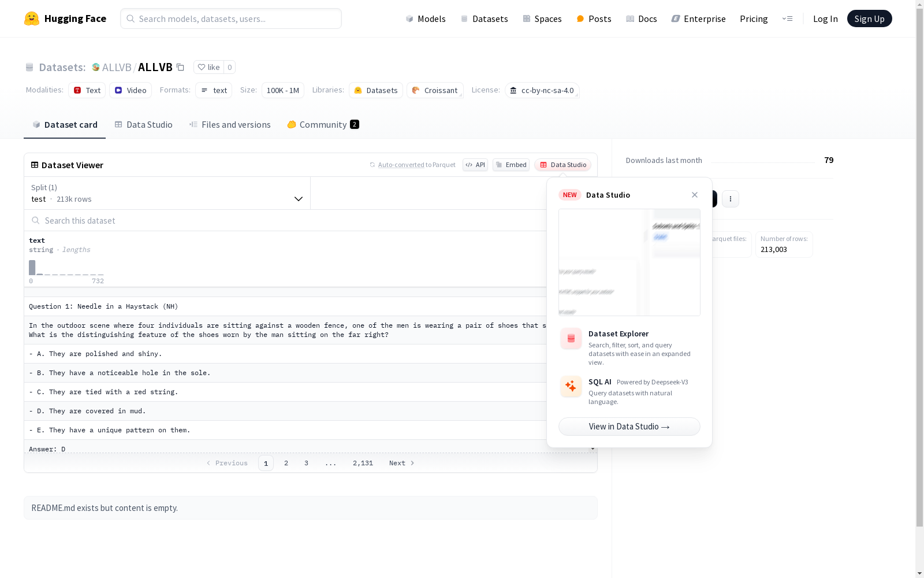Go to the Next page
Viewport: 924px width, 578px height.
(x=402, y=463)
